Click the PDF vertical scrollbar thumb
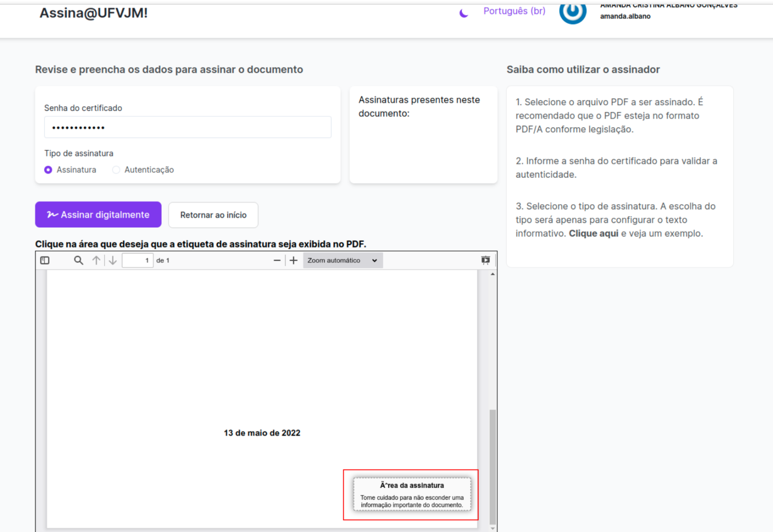The width and height of the screenshot is (773, 532). pos(493,467)
